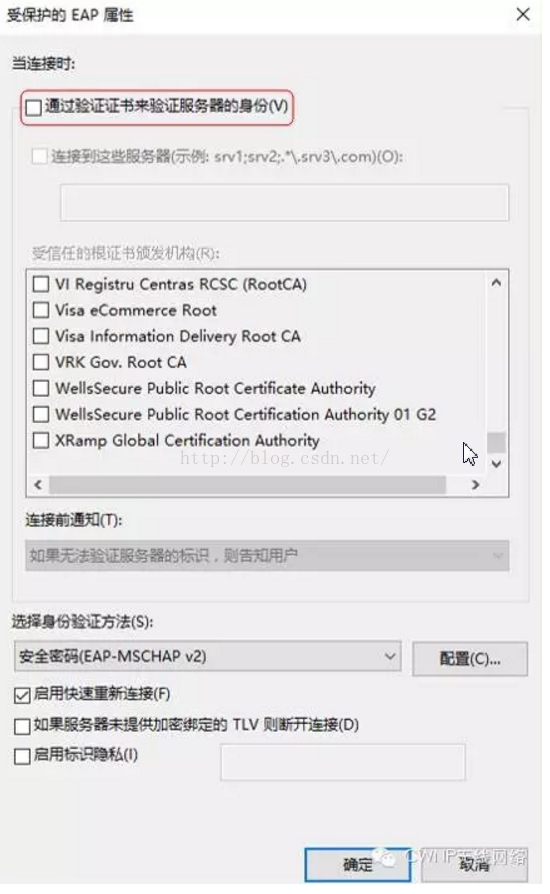550x894 pixels.
Task: Check Visa eCommerce Root certificate
Action: (x=41, y=310)
